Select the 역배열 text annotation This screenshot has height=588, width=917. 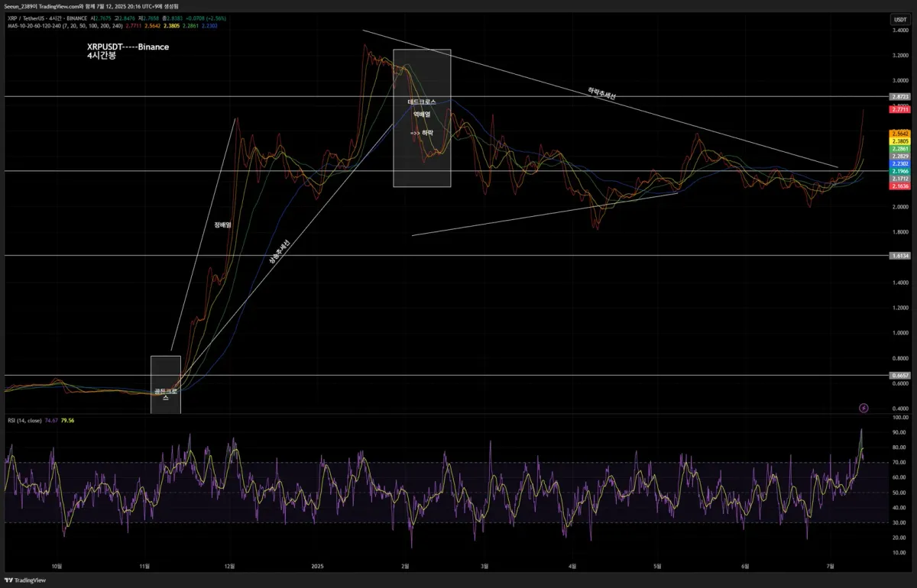coord(422,114)
